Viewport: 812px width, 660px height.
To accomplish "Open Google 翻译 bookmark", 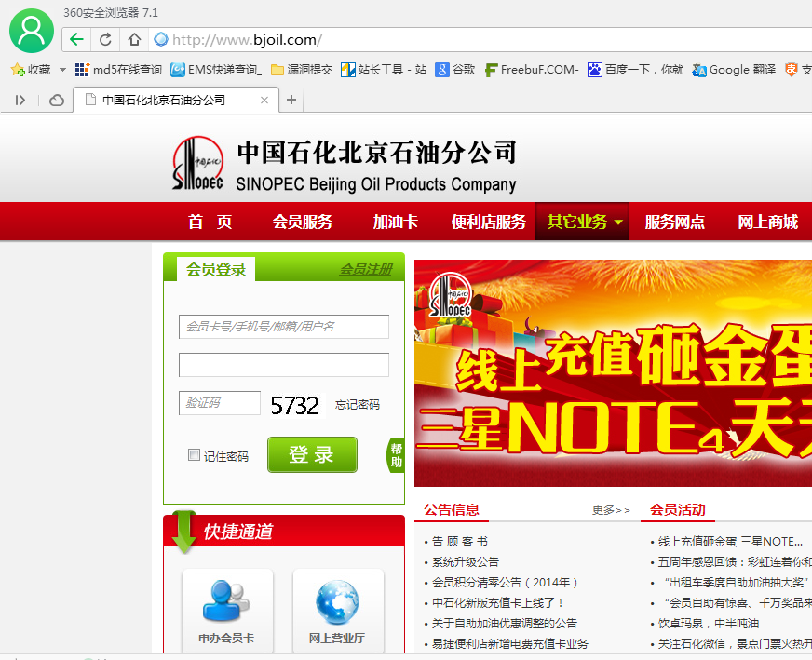I will [735, 70].
